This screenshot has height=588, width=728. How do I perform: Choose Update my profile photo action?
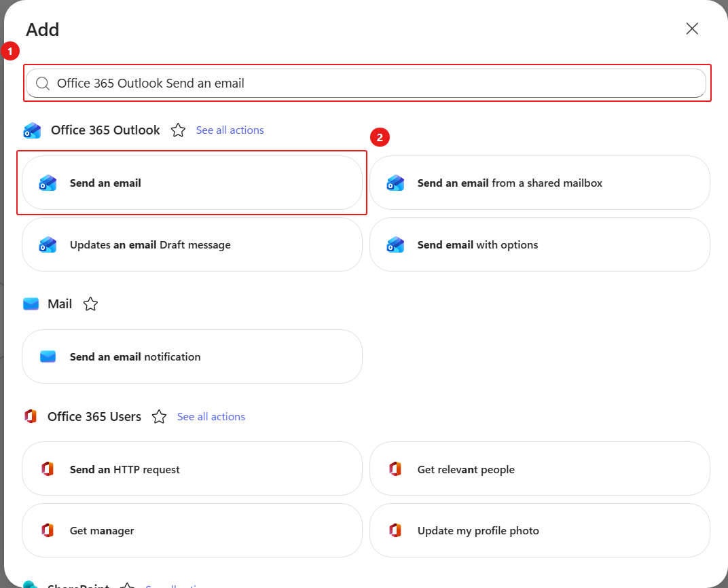[x=539, y=530]
